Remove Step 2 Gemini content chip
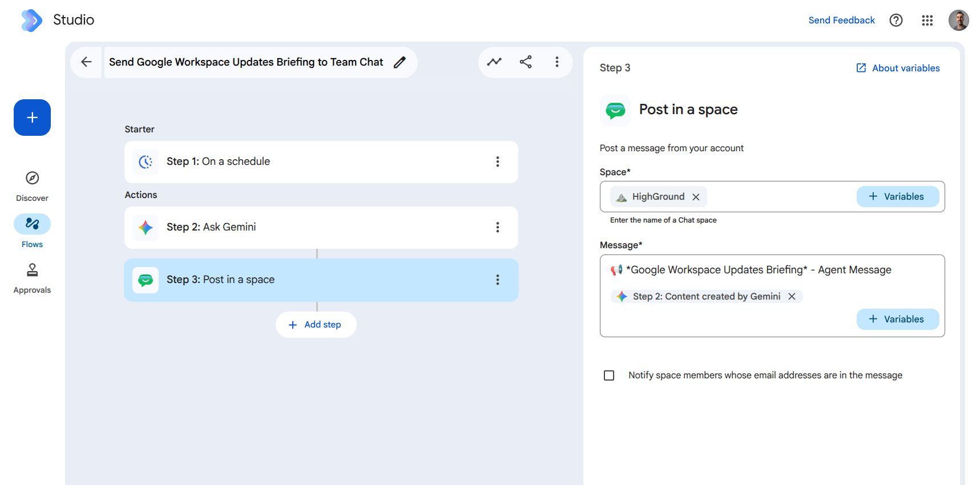 792,296
